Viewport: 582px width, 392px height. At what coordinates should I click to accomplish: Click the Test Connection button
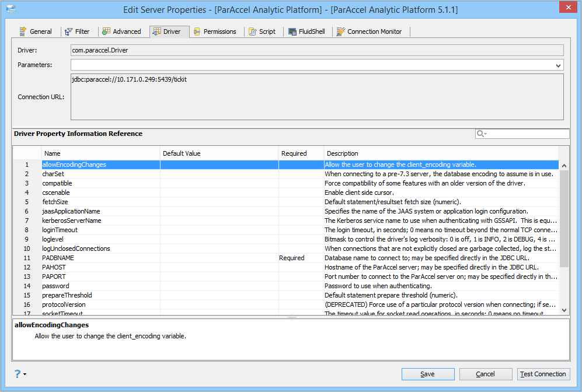[x=543, y=374]
